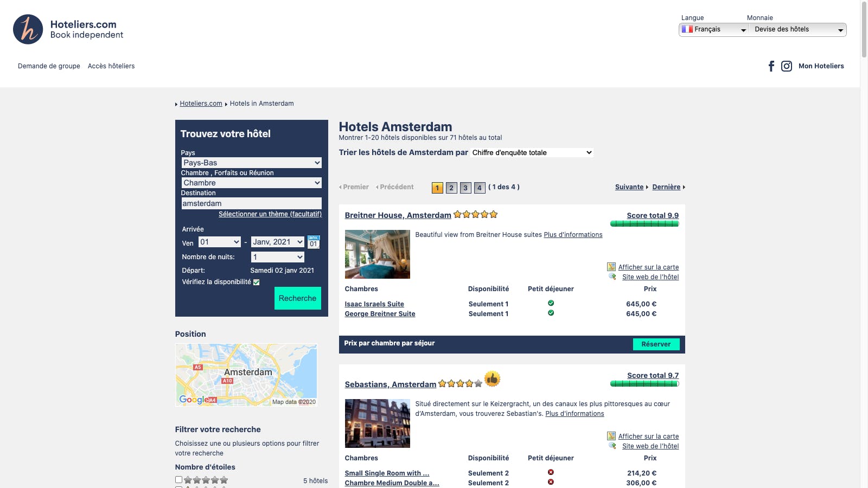Screen dimensions: 868x488
Task: Open Demande de groupe menu item
Action: 49,66
